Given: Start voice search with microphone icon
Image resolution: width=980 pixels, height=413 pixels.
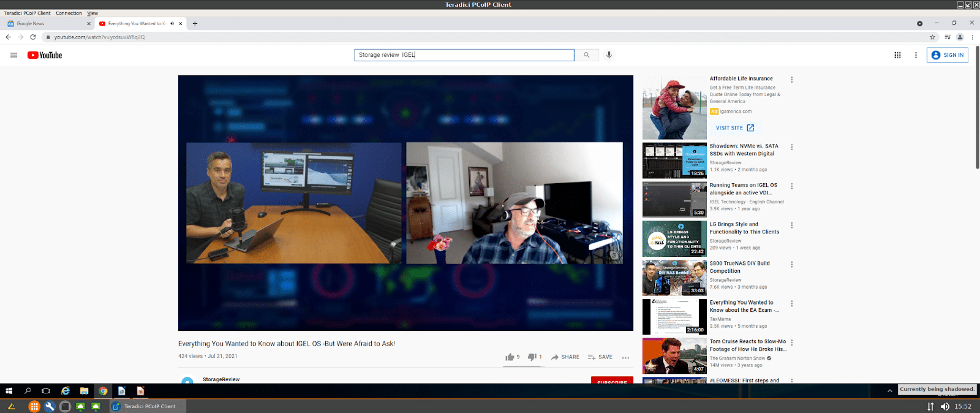Looking at the screenshot, I should pos(609,55).
